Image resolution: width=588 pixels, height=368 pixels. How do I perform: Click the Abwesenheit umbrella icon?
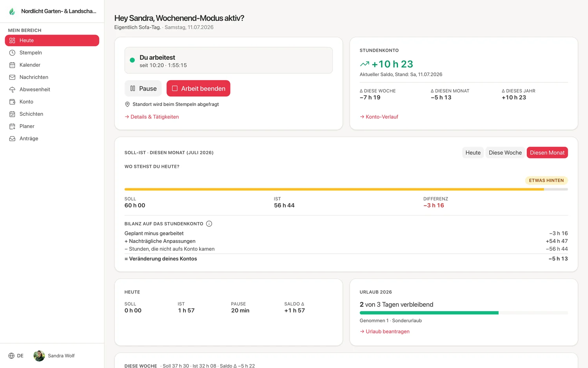12,89
